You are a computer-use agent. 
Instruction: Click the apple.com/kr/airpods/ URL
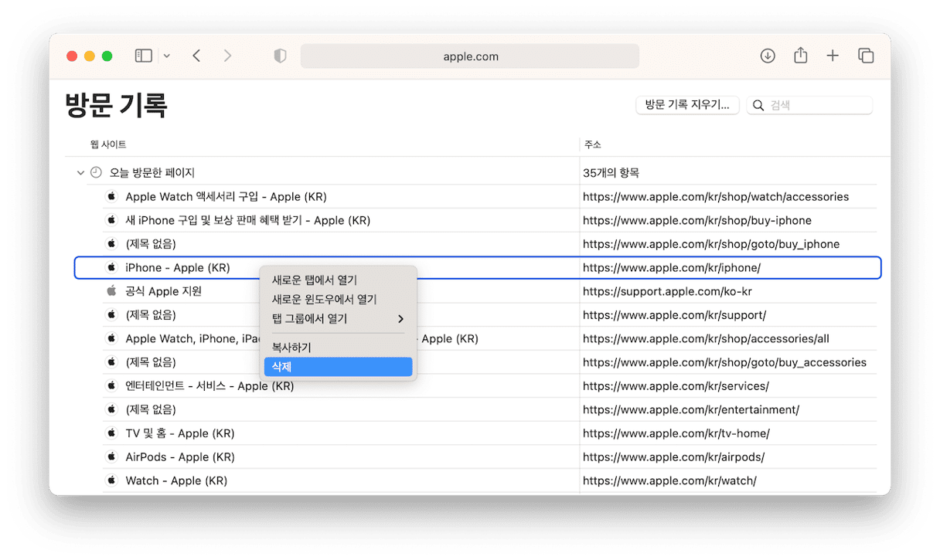tap(673, 456)
